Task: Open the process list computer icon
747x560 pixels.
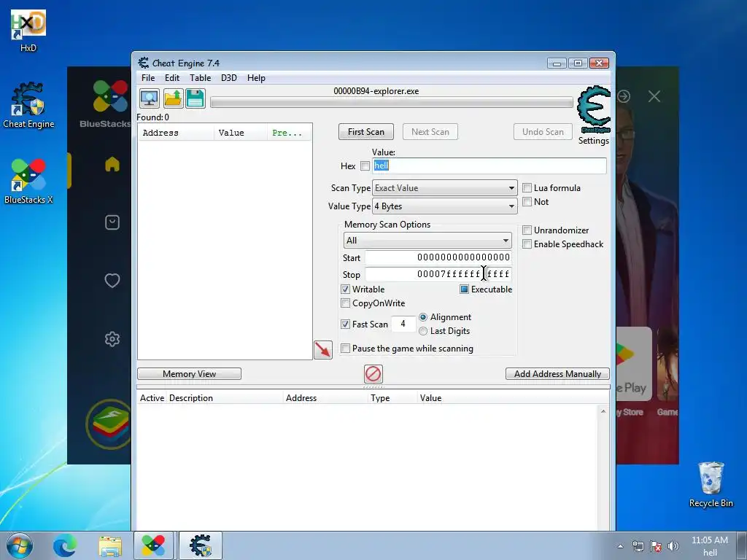Action: tap(149, 98)
